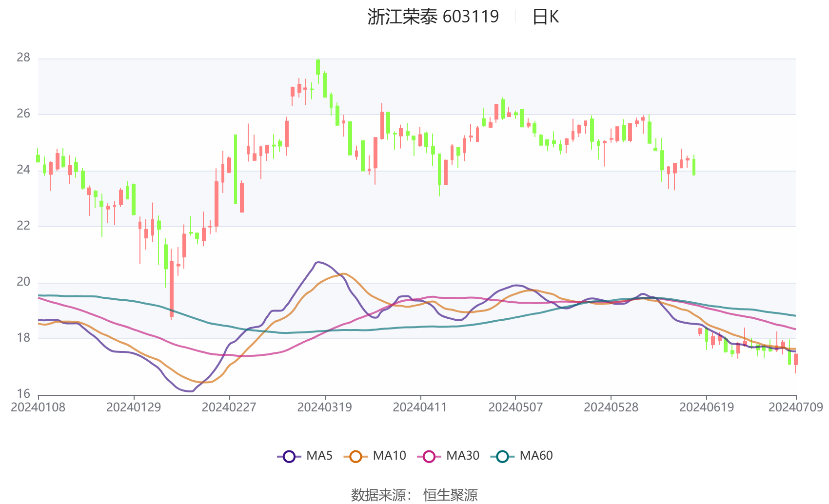Image resolution: width=829 pixels, height=504 pixels.
Task: Select the 20240319 date label on x-axis
Action: [x=325, y=407]
